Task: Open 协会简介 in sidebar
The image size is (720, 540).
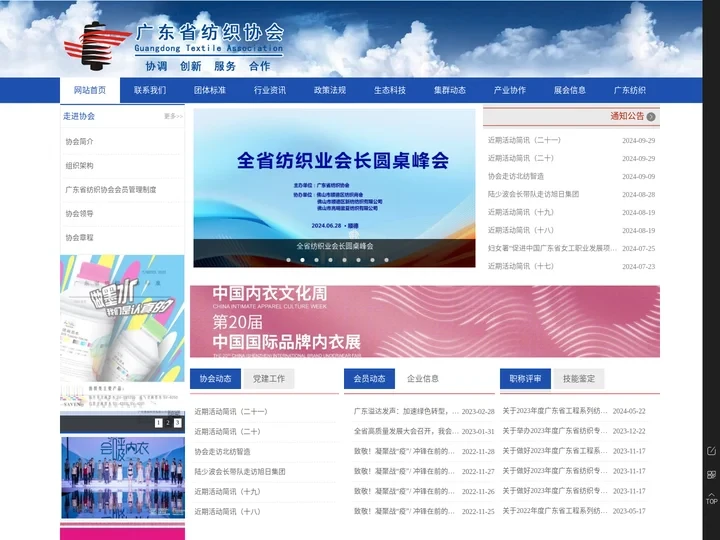Action: [x=79, y=141]
